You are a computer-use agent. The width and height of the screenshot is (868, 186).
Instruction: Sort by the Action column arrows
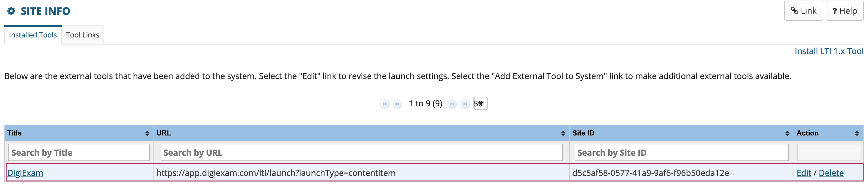856,133
